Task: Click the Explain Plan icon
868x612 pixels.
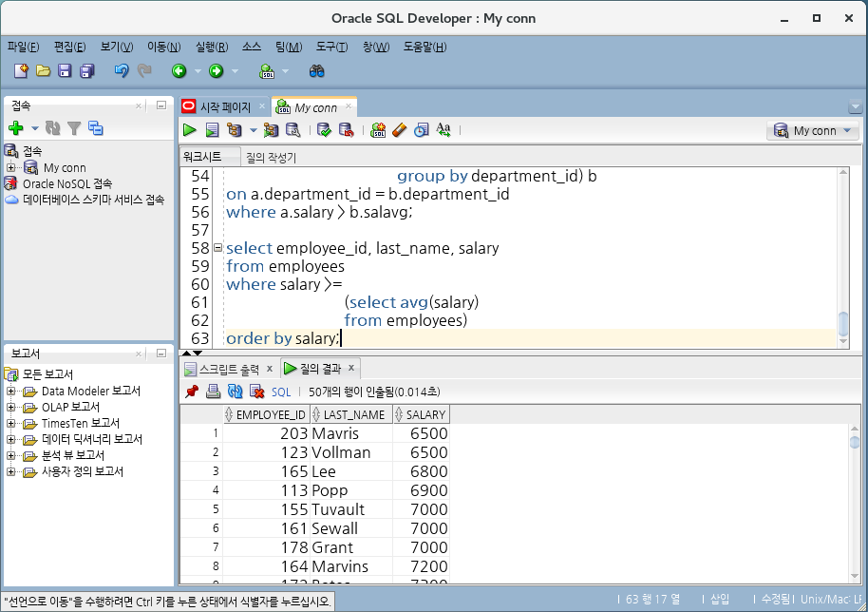Action: pos(235,130)
